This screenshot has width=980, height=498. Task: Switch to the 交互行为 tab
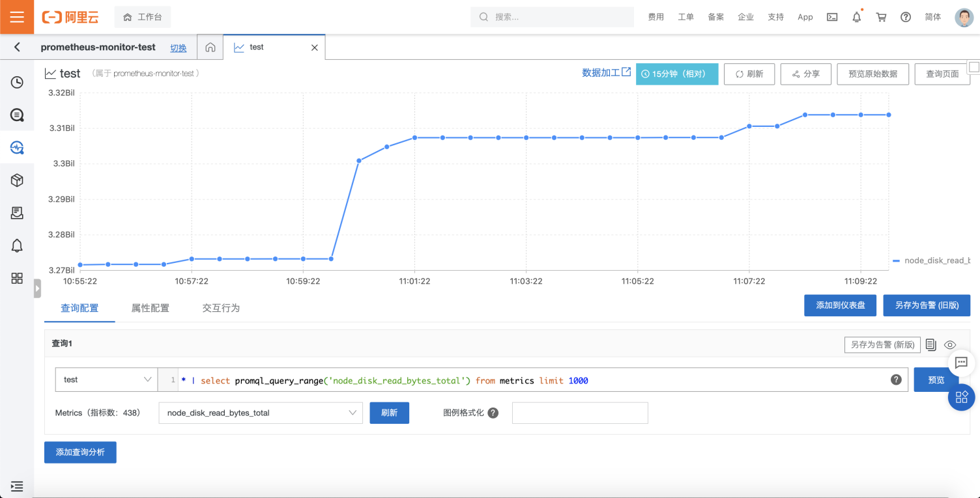click(221, 308)
